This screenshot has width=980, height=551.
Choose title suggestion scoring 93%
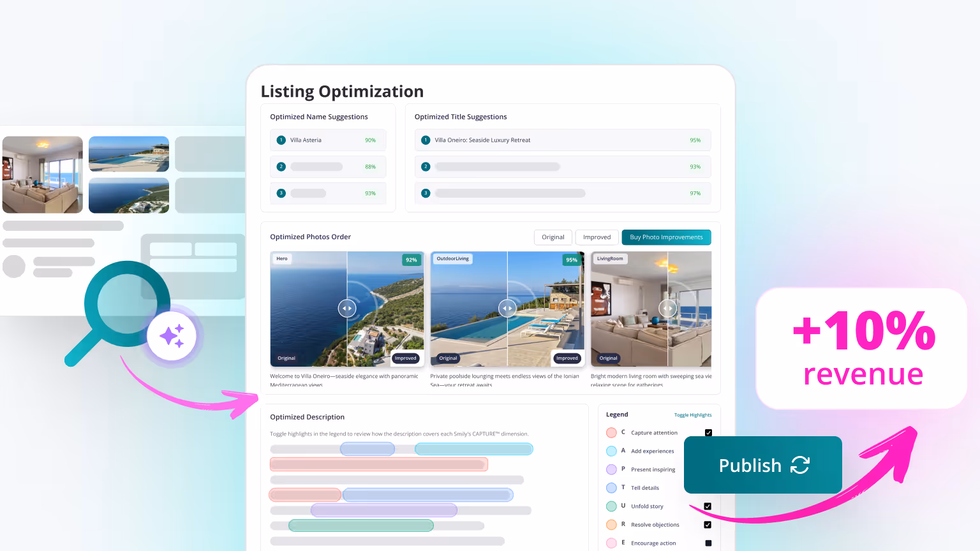tap(563, 166)
